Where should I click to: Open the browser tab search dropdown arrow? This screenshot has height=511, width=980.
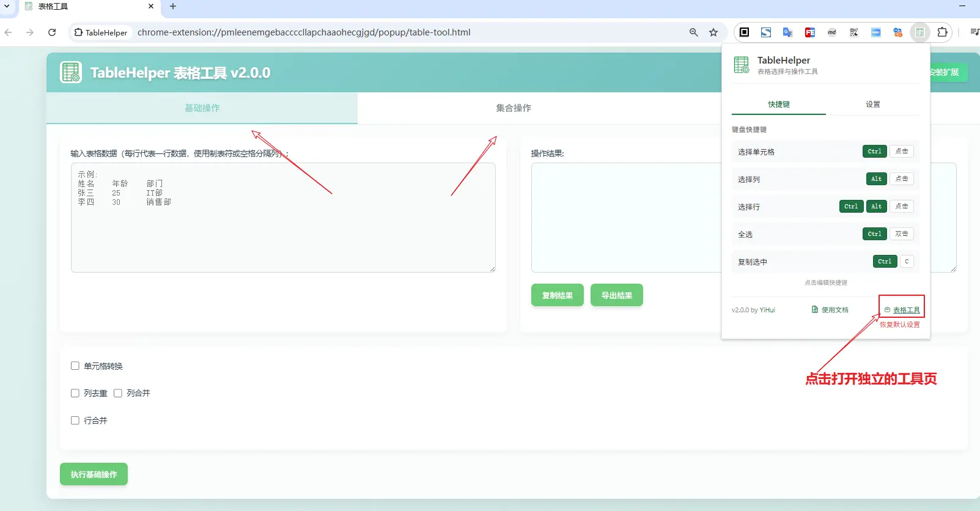point(7,6)
